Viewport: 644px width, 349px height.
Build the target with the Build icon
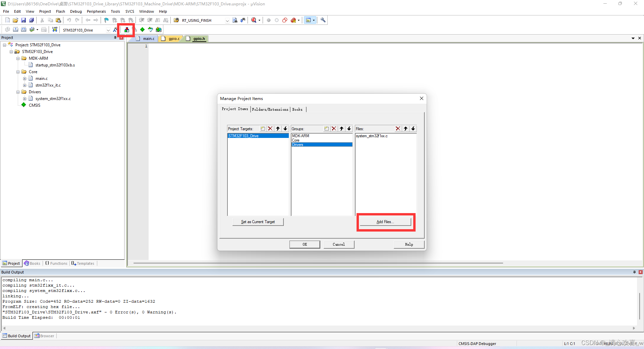tap(15, 30)
